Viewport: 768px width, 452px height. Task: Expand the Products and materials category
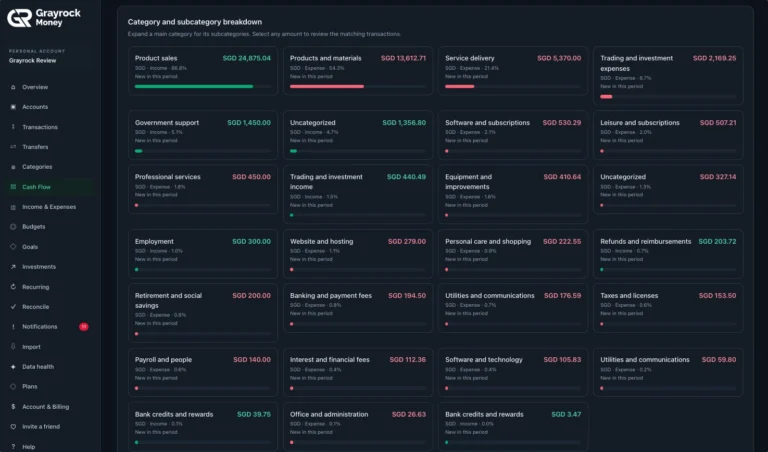(358, 71)
